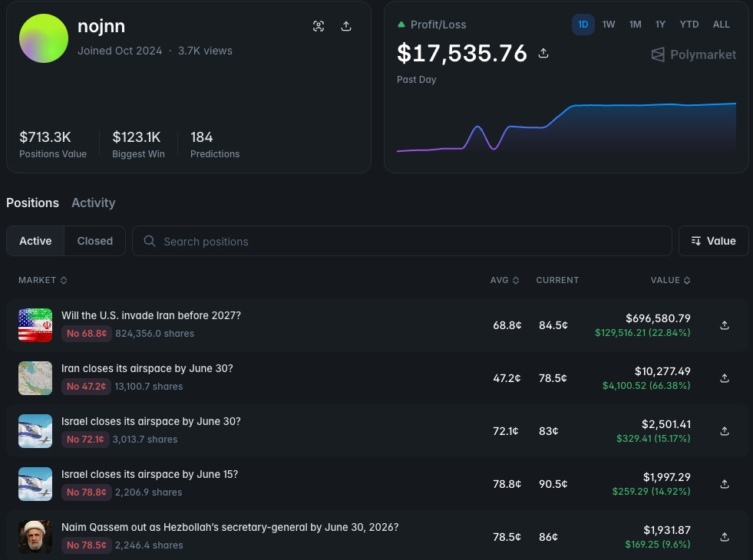Image resolution: width=753 pixels, height=560 pixels.
Task: Click the $713.3K Positions Value stat
Action: point(53,144)
